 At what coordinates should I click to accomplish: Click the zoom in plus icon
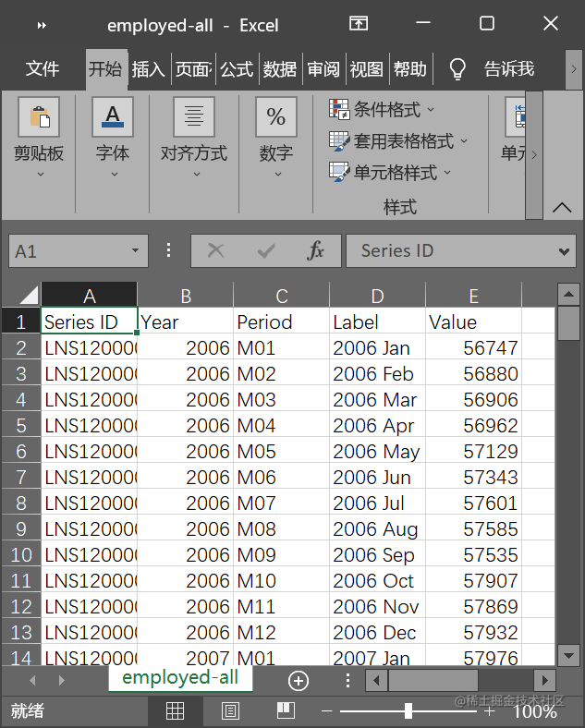[x=489, y=710]
